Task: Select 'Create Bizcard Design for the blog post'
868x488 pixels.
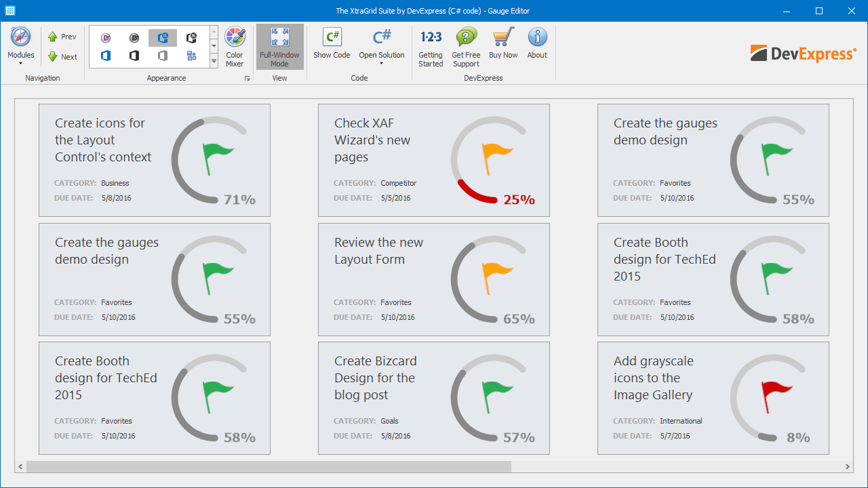Action: [x=376, y=378]
